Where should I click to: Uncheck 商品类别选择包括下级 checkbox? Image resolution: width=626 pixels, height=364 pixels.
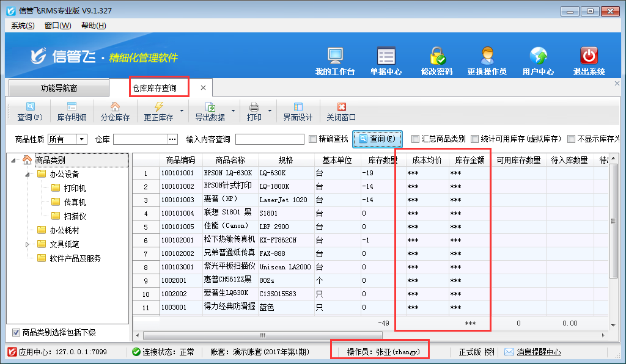tap(16, 333)
